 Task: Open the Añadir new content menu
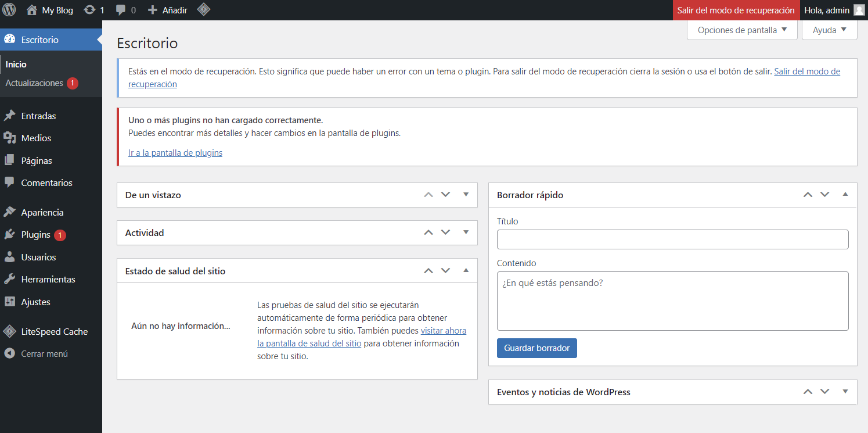coord(168,10)
